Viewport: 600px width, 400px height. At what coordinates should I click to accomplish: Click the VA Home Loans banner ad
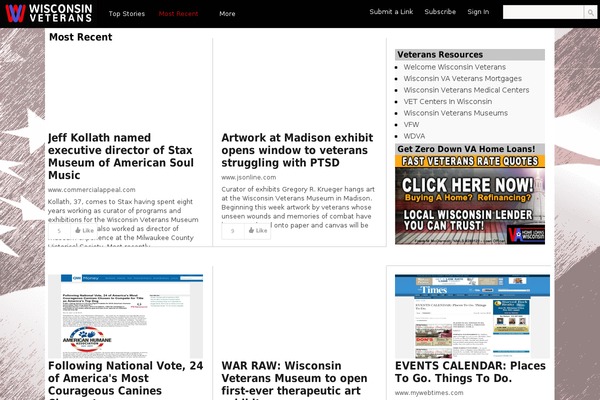470,199
